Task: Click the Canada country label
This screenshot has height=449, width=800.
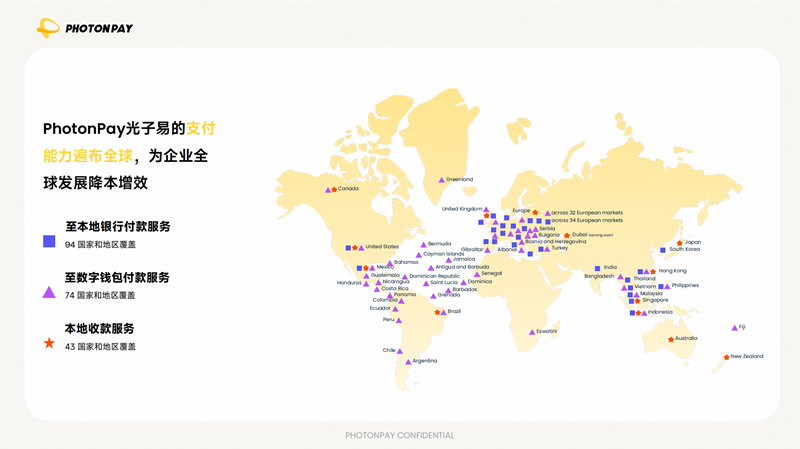Action: tap(348, 188)
